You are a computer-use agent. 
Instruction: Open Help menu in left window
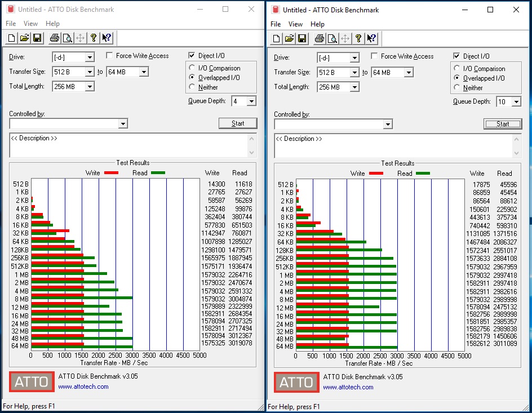click(x=52, y=24)
